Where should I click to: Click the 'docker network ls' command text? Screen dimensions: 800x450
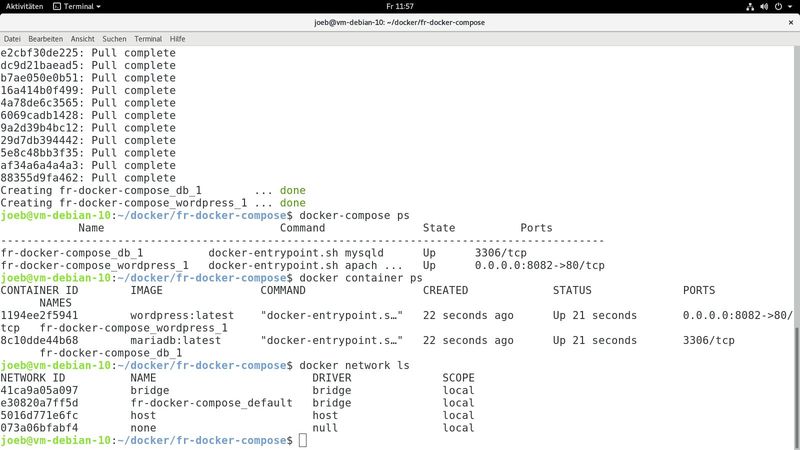tap(355, 365)
